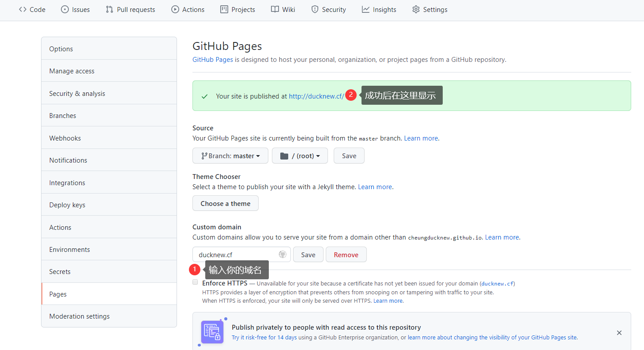The width and height of the screenshot is (644, 350).
Task: Open Notifications settings
Action: (x=109, y=160)
